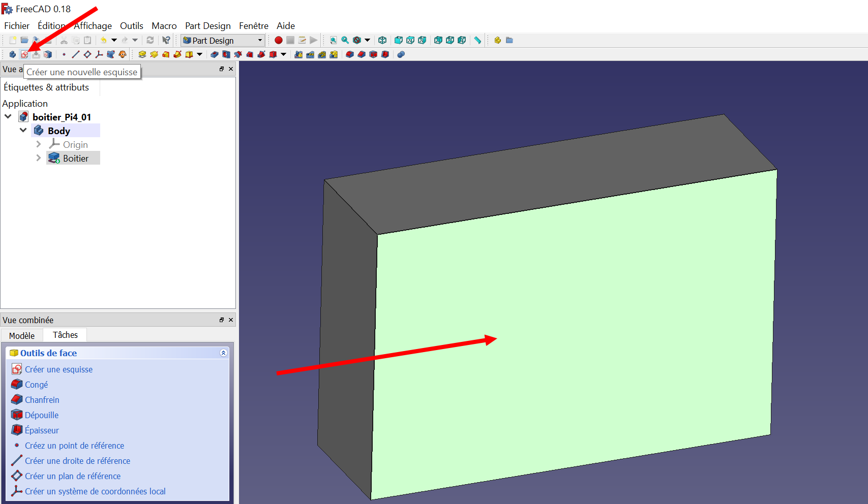Click the Mirrored pattern icon

[x=298, y=54]
